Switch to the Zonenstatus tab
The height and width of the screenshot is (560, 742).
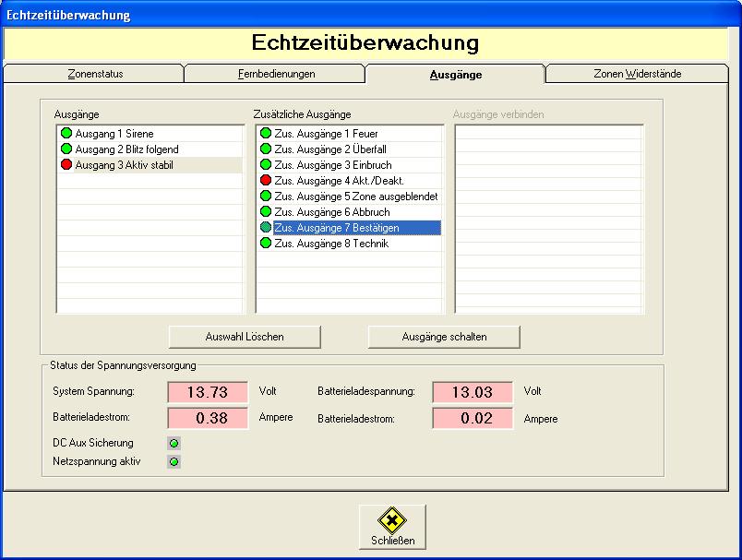[x=95, y=74]
